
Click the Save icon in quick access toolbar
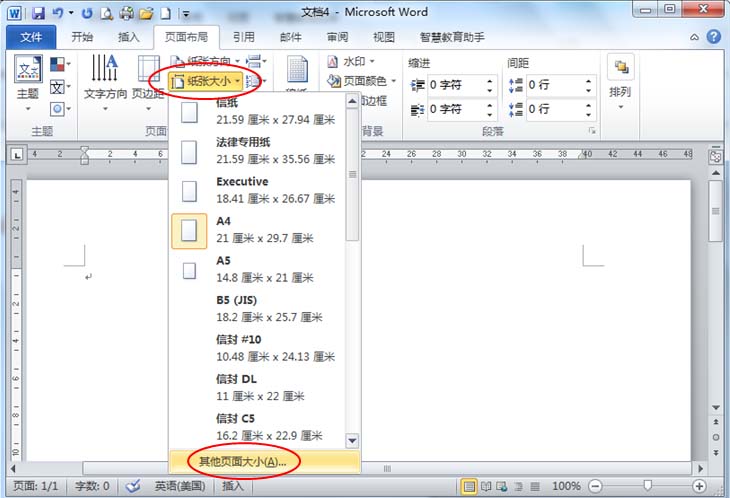(x=38, y=14)
